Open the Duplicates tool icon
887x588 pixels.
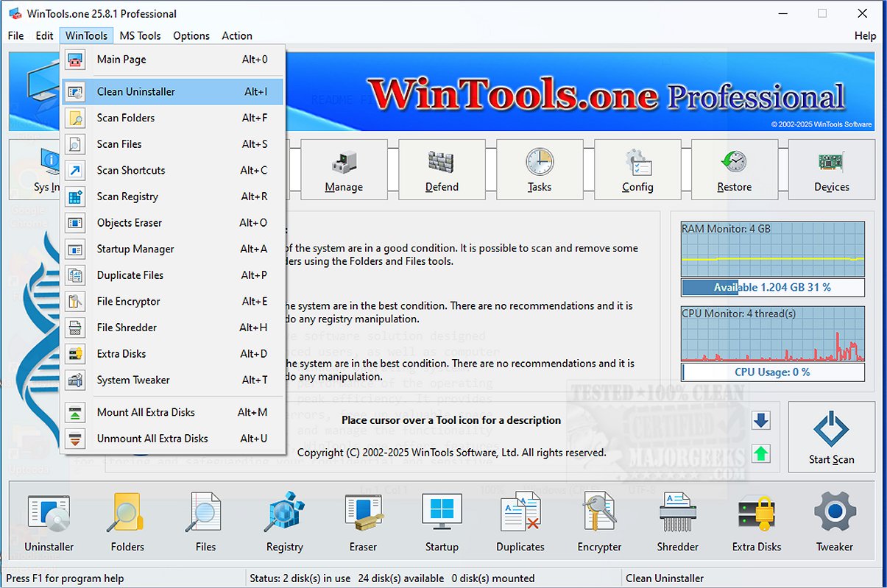520,522
